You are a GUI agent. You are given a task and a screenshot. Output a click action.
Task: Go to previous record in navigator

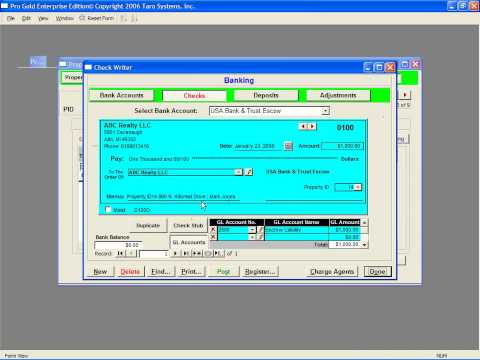click(131, 254)
